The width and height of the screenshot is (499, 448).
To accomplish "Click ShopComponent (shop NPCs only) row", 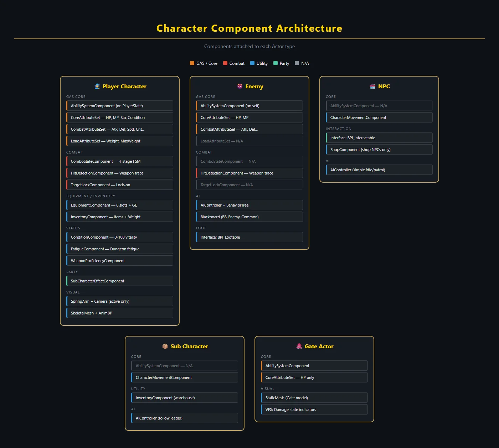I will tap(379, 150).
